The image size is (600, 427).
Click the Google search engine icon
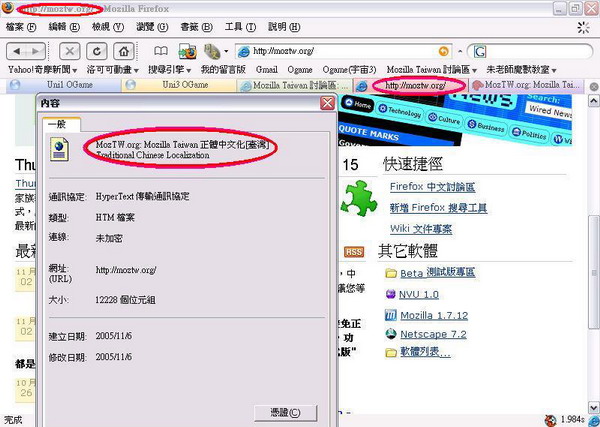pos(480,51)
